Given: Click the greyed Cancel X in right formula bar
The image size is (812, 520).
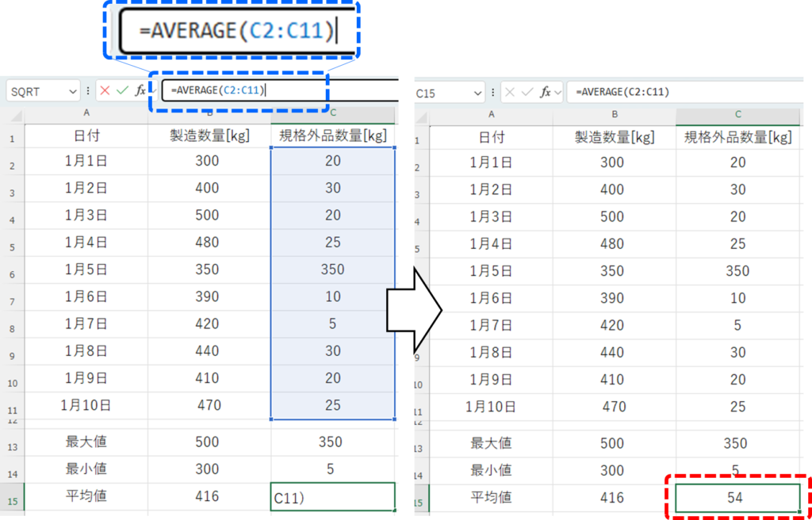Looking at the screenshot, I should [x=509, y=93].
